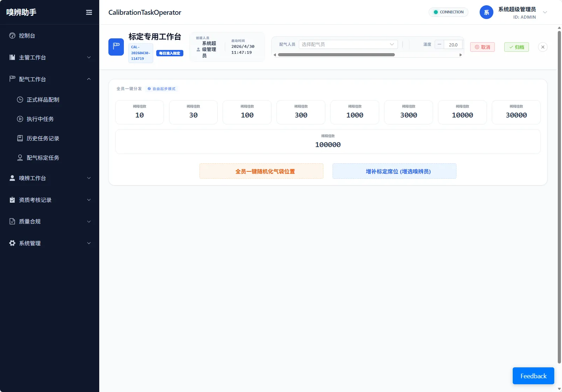This screenshot has height=392, width=562.
Task: Click the clock icon beside 正式样品配制
Action: tap(20, 100)
